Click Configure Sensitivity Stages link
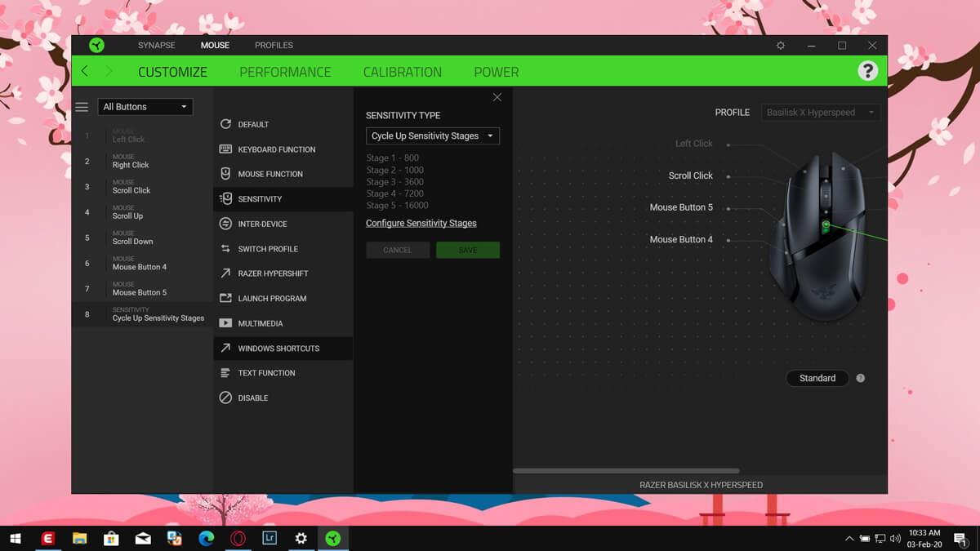Screen dimensions: 980x551 click(x=421, y=223)
